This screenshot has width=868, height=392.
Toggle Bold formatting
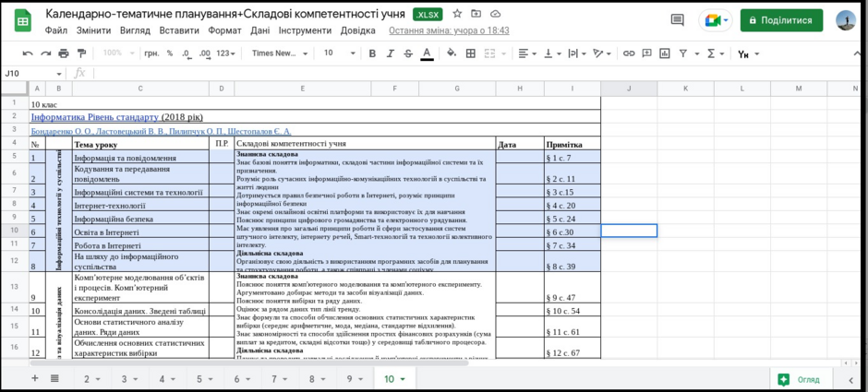click(372, 53)
